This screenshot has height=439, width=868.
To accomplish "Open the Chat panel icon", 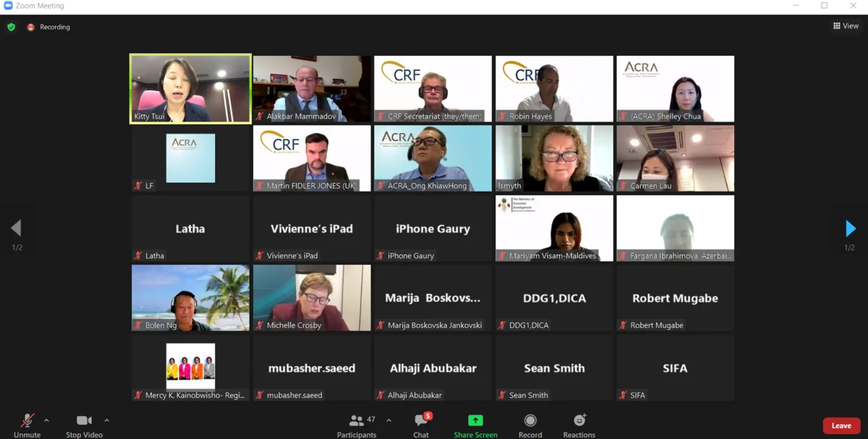I will coord(421,420).
